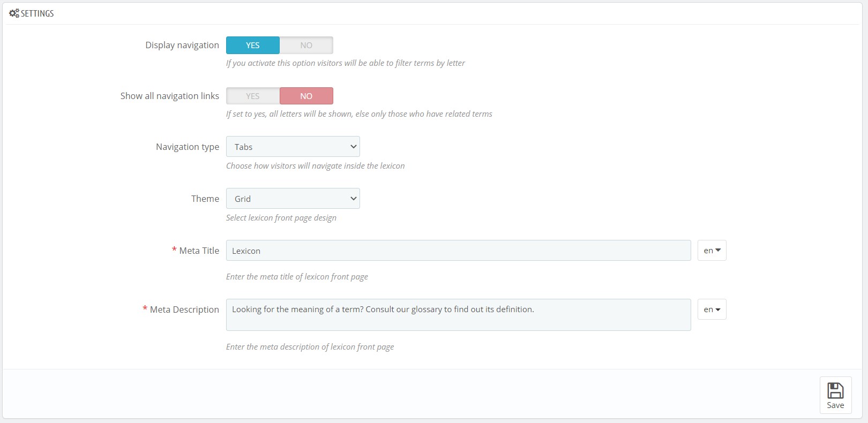Click the Display navigation label
The width and height of the screenshot is (868, 423).
tap(182, 46)
